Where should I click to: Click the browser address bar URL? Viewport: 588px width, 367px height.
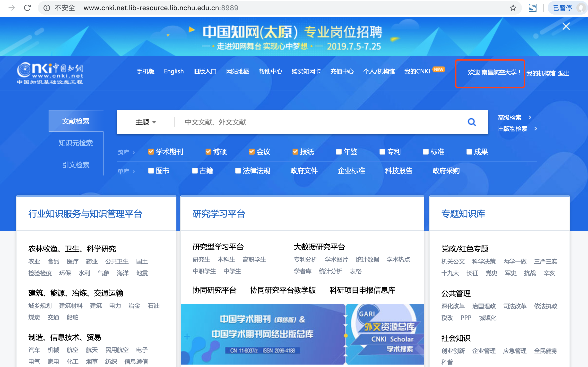tap(161, 8)
